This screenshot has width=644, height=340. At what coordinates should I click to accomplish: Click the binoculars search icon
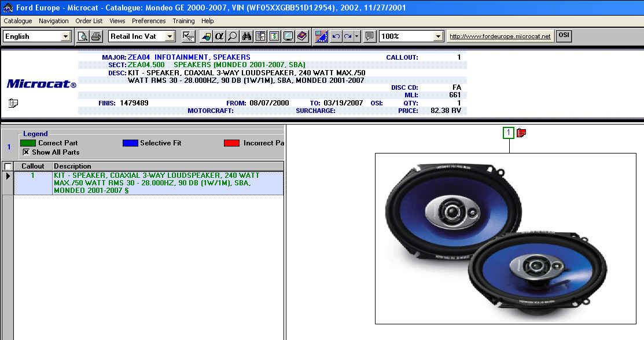click(x=246, y=36)
